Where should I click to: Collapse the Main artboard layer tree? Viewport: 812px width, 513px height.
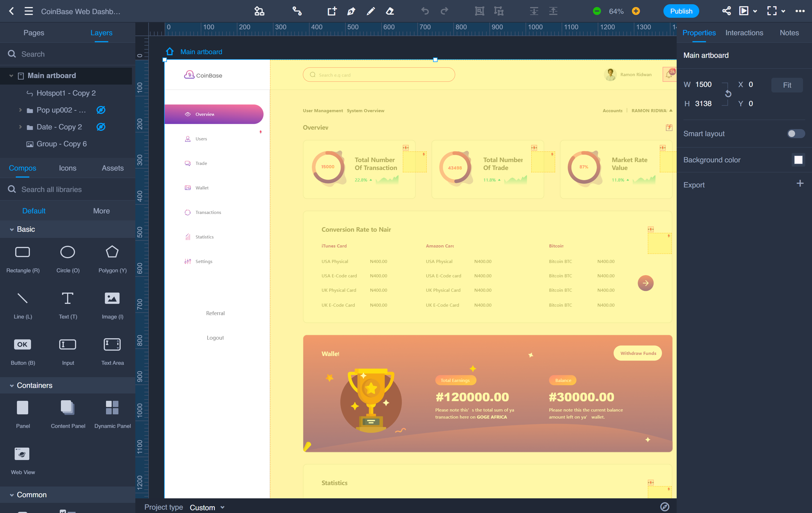pos(11,76)
